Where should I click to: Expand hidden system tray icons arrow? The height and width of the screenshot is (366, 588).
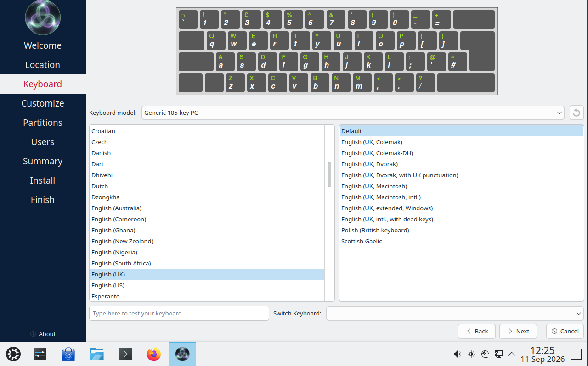click(x=512, y=354)
